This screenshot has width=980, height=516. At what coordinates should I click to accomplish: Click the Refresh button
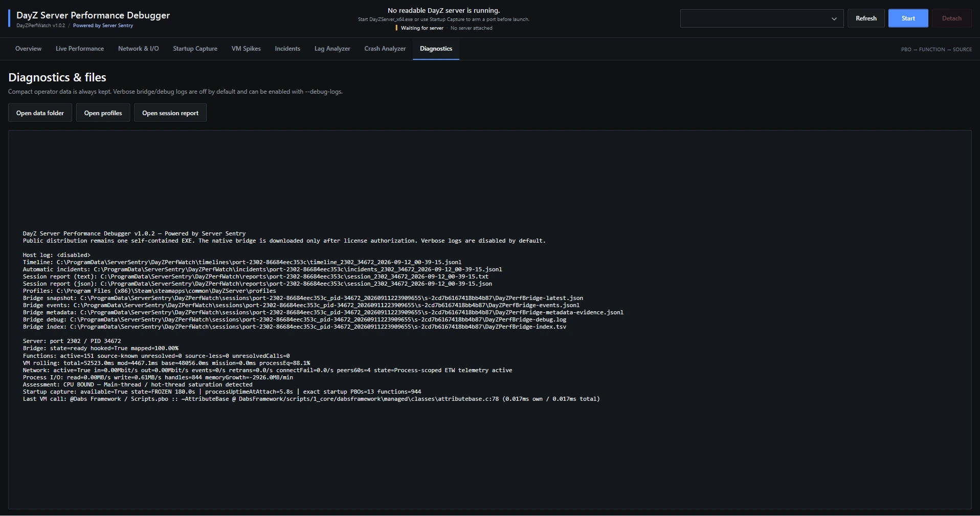point(866,18)
